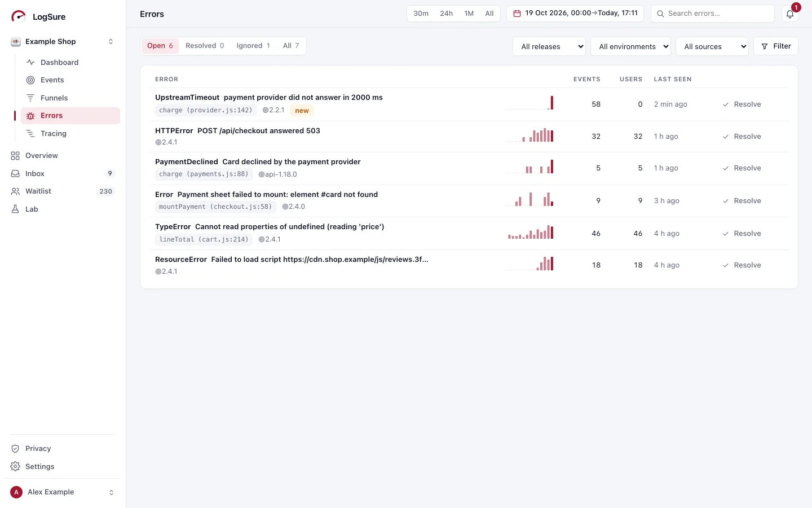The image size is (812, 508).
Task: Click the Inbox tray icon
Action: click(15, 174)
